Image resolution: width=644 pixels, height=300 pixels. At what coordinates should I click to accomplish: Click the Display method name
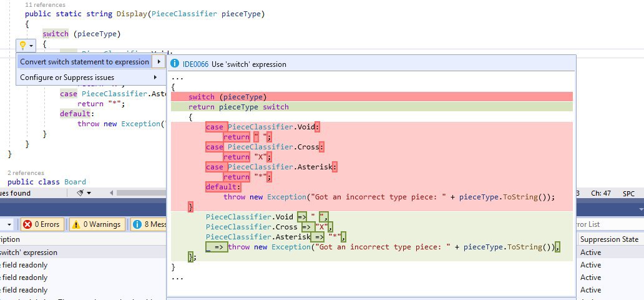tap(132, 14)
